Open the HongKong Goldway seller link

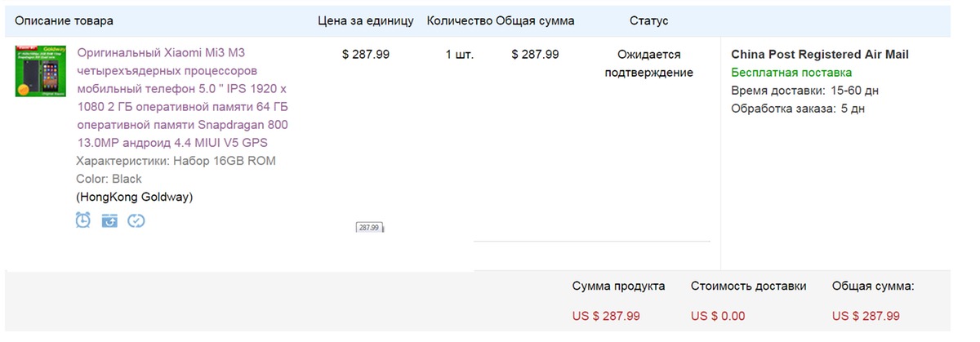pyautogui.click(x=135, y=197)
